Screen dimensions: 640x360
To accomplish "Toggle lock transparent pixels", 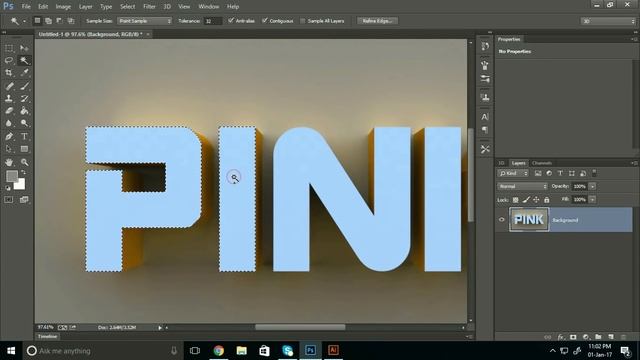I will [x=516, y=200].
